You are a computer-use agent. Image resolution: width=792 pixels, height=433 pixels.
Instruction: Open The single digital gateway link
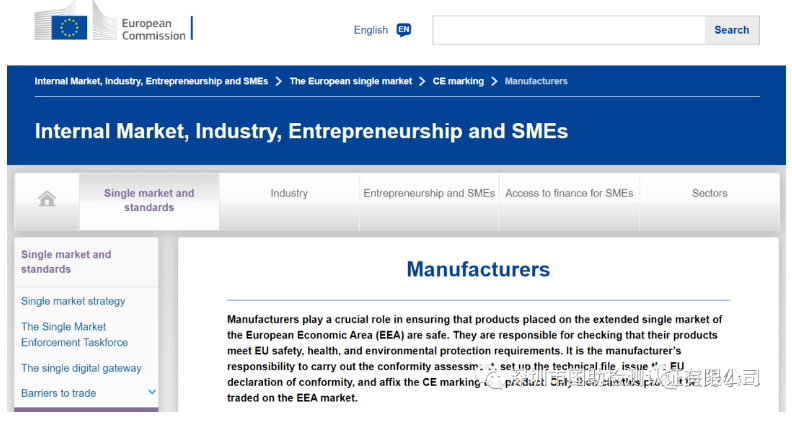coord(81,368)
